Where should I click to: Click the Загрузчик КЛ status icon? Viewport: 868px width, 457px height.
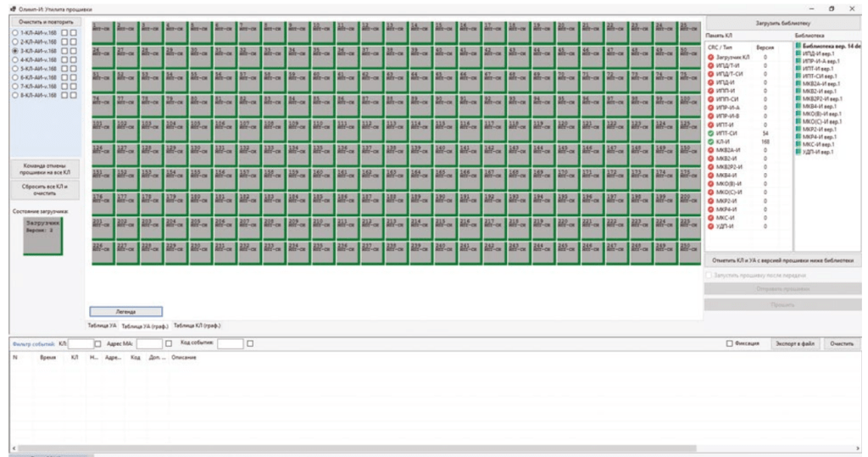[x=710, y=57]
